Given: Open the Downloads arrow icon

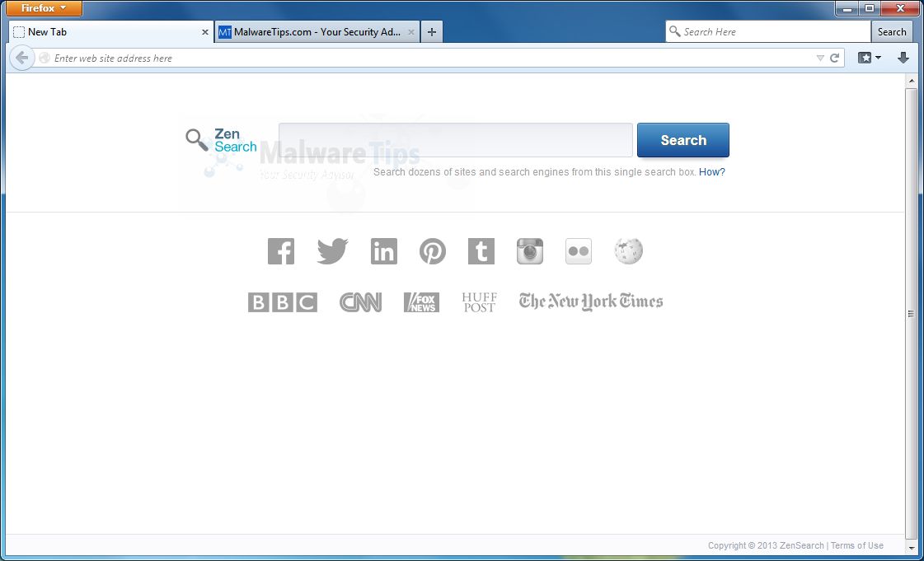Looking at the screenshot, I should click(x=903, y=58).
